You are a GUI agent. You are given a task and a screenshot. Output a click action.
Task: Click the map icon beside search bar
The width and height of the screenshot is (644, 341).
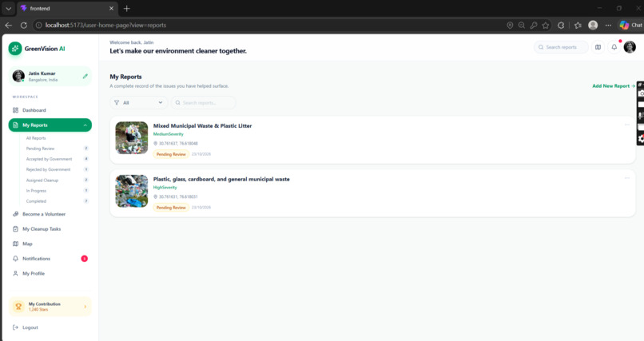pos(598,47)
